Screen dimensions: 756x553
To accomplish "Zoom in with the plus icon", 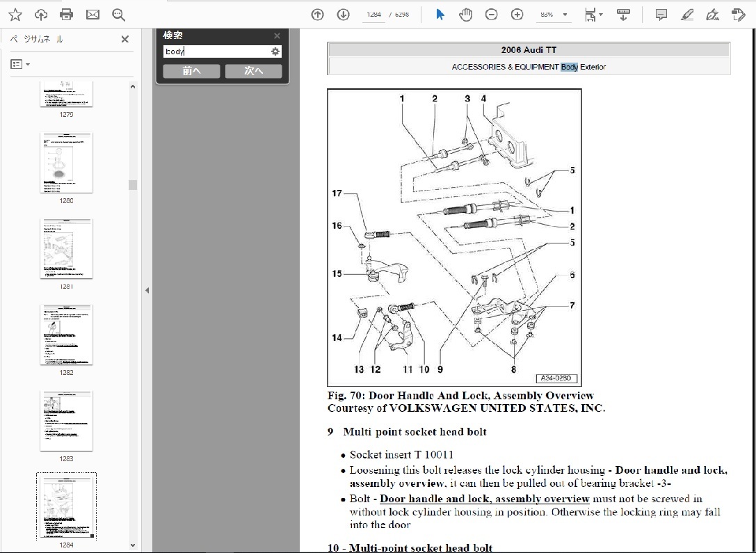I will pyautogui.click(x=517, y=15).
